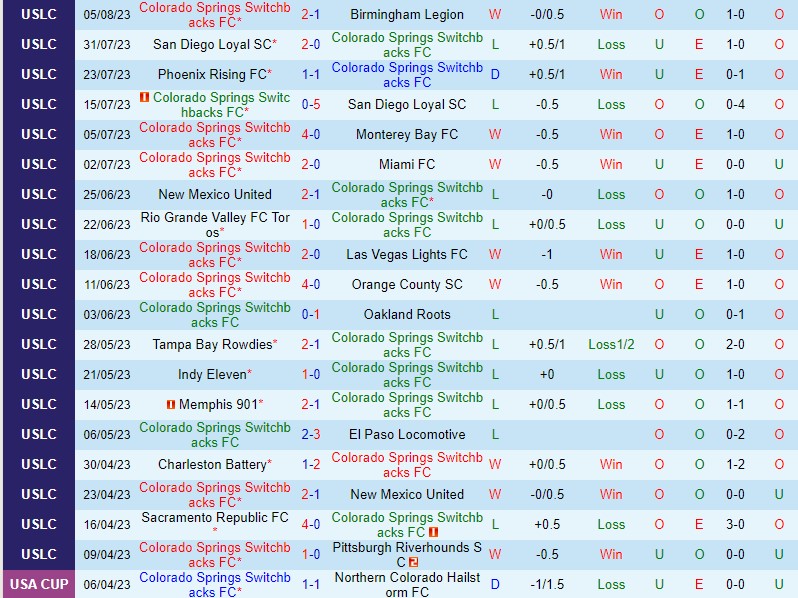This screenshot has height=598, width=798.
Task: Click half-time score 0-4 in 15/07/23 row
Action: tap(735, 104)
